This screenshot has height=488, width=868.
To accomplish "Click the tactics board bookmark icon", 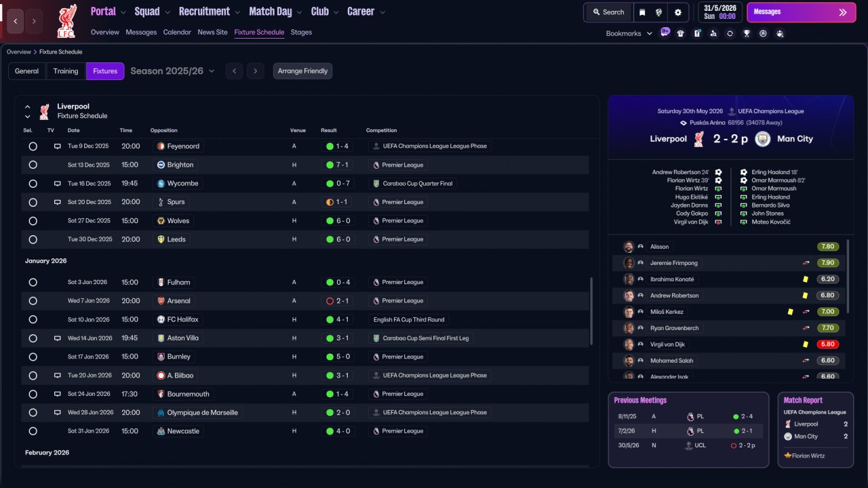I will pyautogui.click(x=697, y=33).
